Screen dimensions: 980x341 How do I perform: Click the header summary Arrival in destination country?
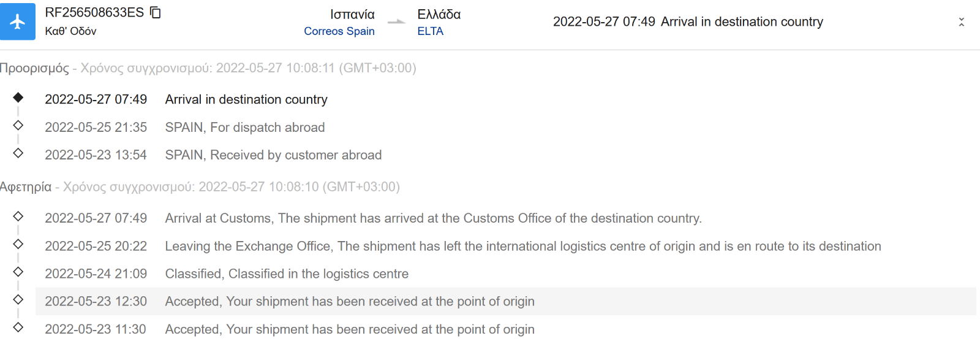click(742, 22)
